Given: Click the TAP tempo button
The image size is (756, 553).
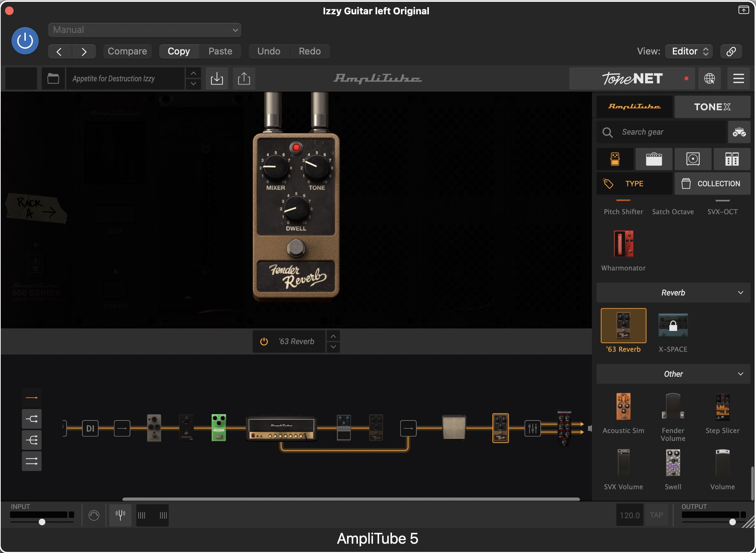Looking at the screenshot, I should 656,515.
